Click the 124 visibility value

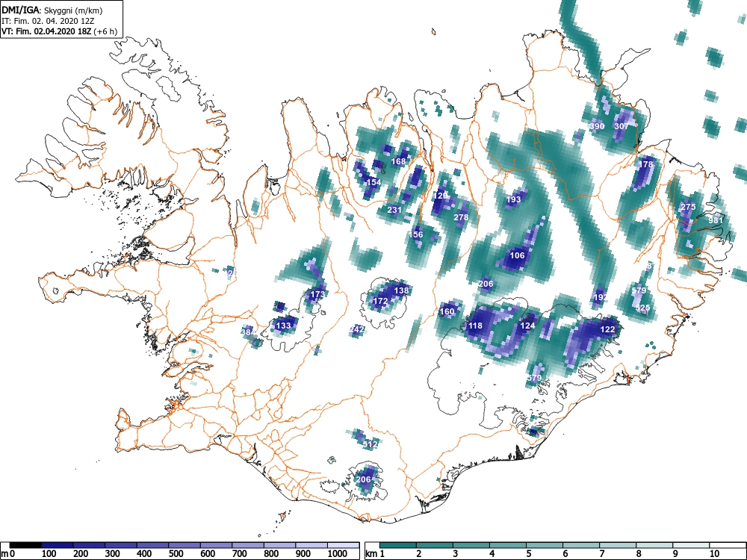pyautogui.click(x=528, y=326)
